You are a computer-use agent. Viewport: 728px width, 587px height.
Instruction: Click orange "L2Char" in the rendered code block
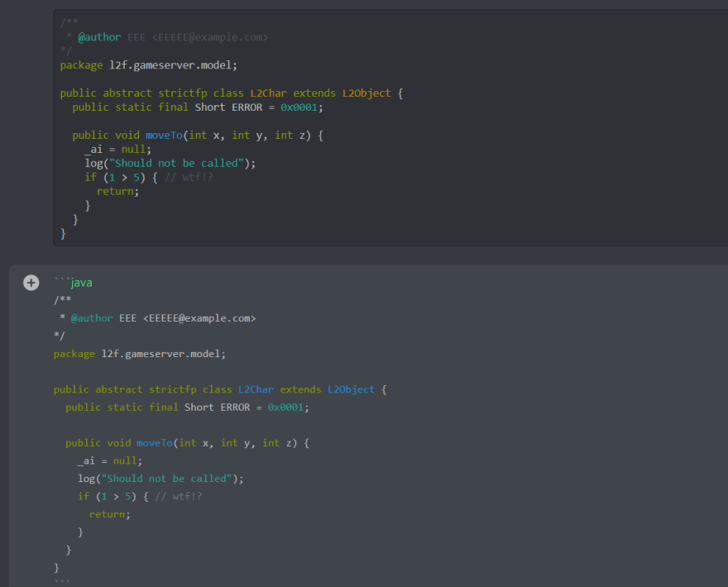pos(268,93)
